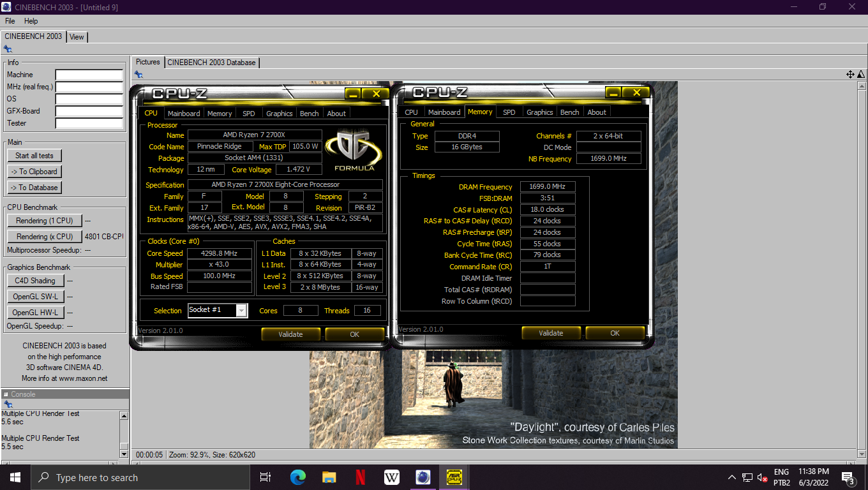Click Validate in the left CPU-Z window
868x490 pixels.
[x=291, y=334]
